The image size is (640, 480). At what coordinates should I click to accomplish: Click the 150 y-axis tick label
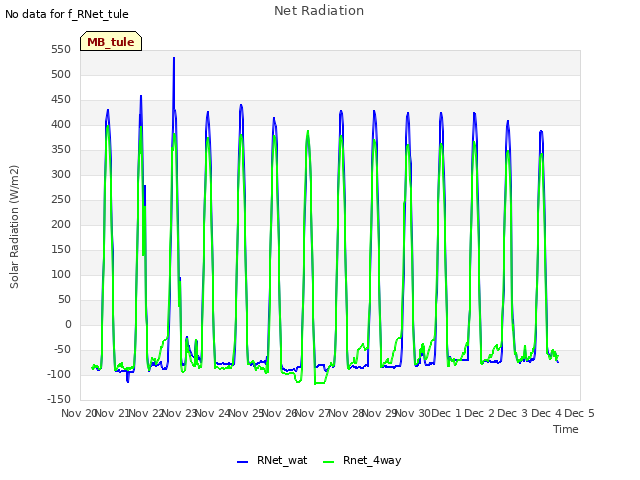(x=61, y=249)
